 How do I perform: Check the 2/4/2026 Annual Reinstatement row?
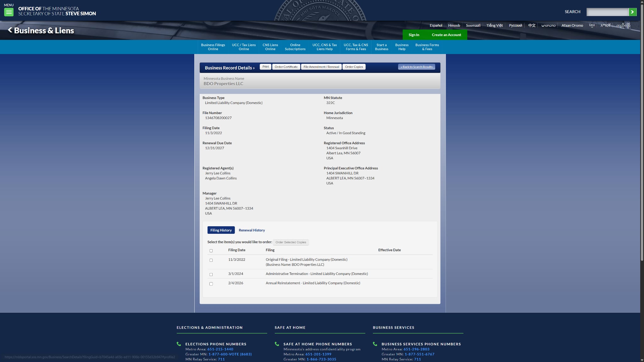point(211,284)
